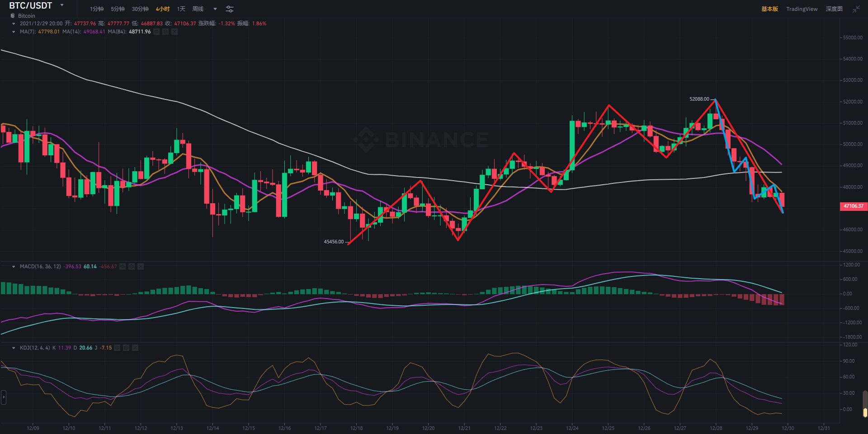868x434 pixels.
Task: Open MA indicator settings gear
Action: pyautogui.click(x=165, y=32)
